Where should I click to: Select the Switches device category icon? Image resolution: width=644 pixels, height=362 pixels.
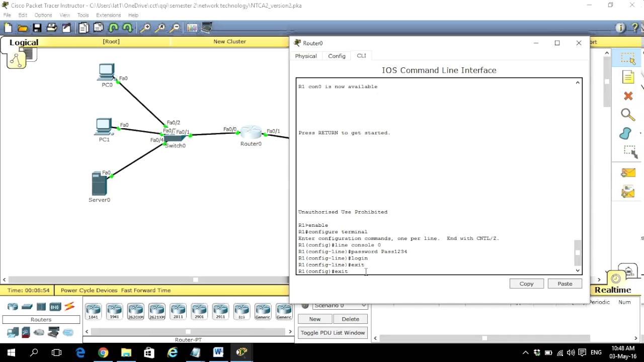pos(27,307)
